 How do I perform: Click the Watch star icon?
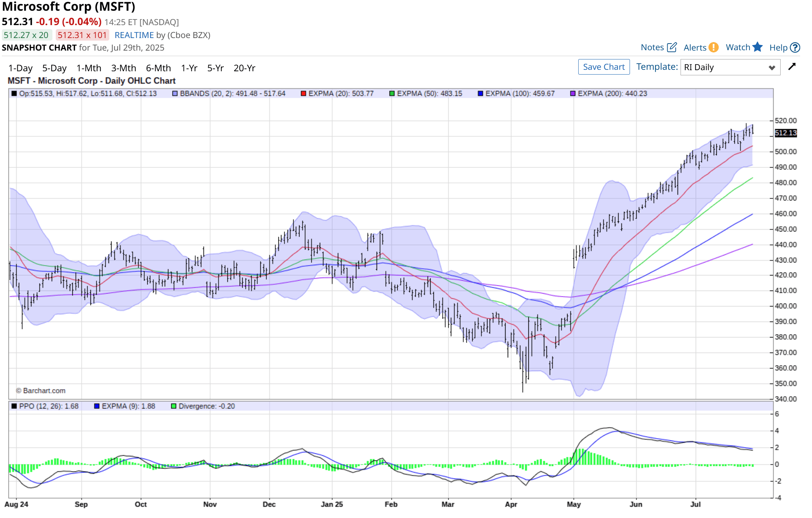(757, 47)
